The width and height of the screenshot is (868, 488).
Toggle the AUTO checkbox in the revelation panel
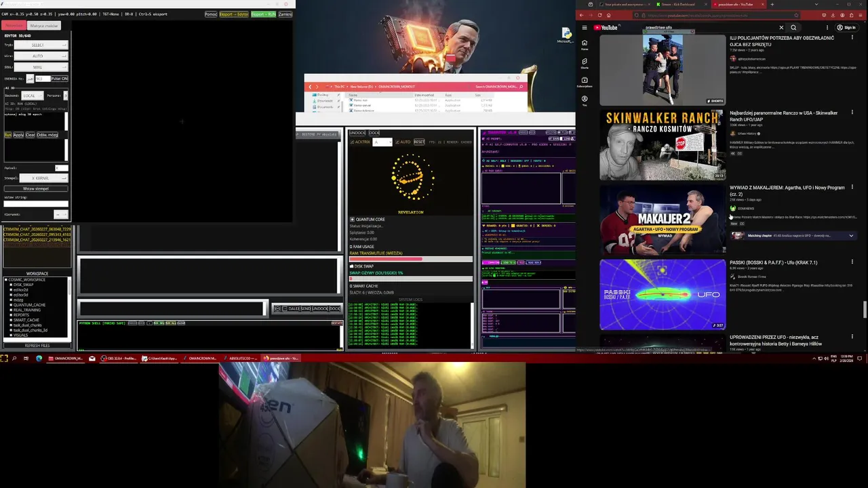(x=398, y=142)
